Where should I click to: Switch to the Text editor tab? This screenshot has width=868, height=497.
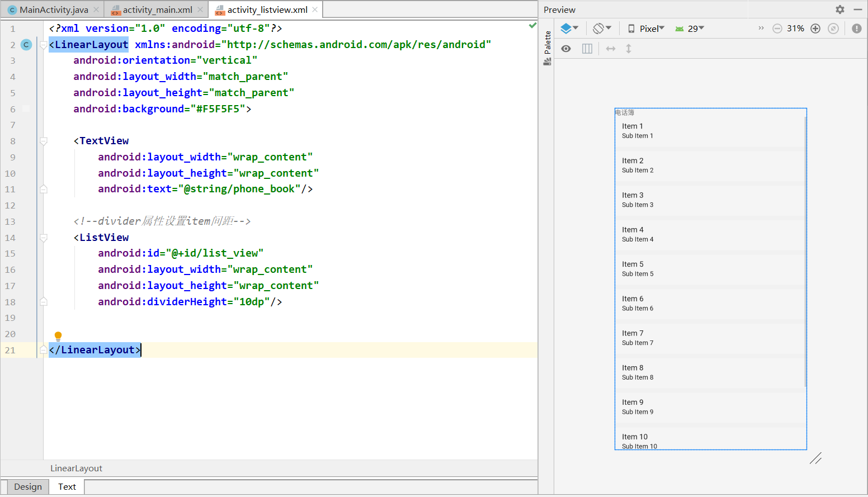point(67,486)
